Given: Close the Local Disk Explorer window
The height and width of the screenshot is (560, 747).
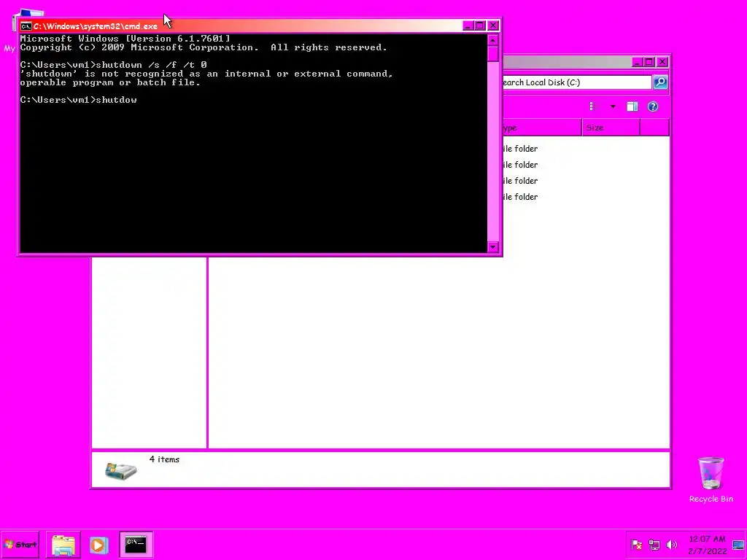Looking at the screenshot, I should (662, 63).
